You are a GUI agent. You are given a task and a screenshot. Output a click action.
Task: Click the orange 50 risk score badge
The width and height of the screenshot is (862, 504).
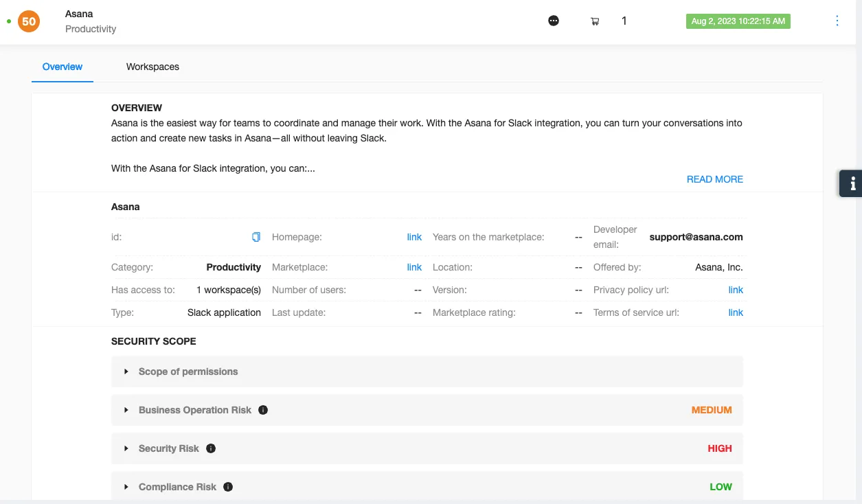[x=29, y=21]
